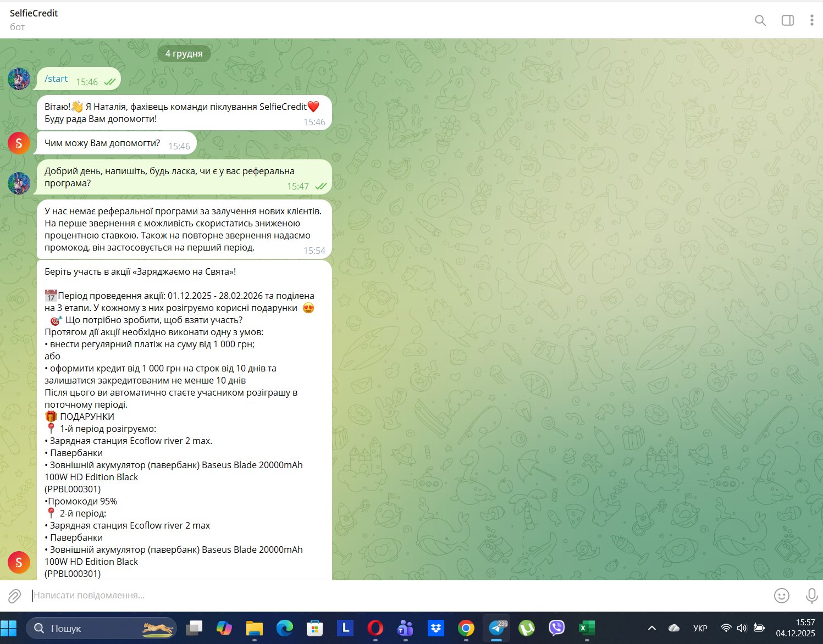Click the 'Заряджаємо на Свята' promo title line
This screenshot has width=823, height=644.
140,271
